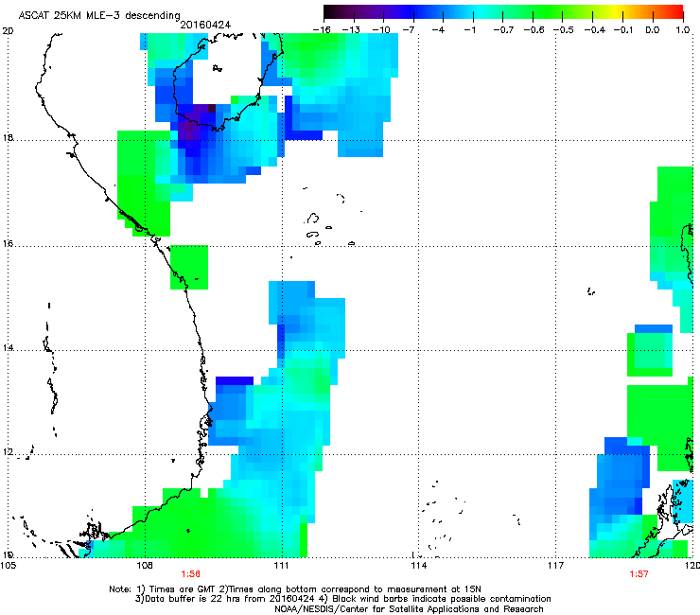Screen dimensions: 700x615
Task: Click the '-16' color scale label
Action: tap(322, 30)
